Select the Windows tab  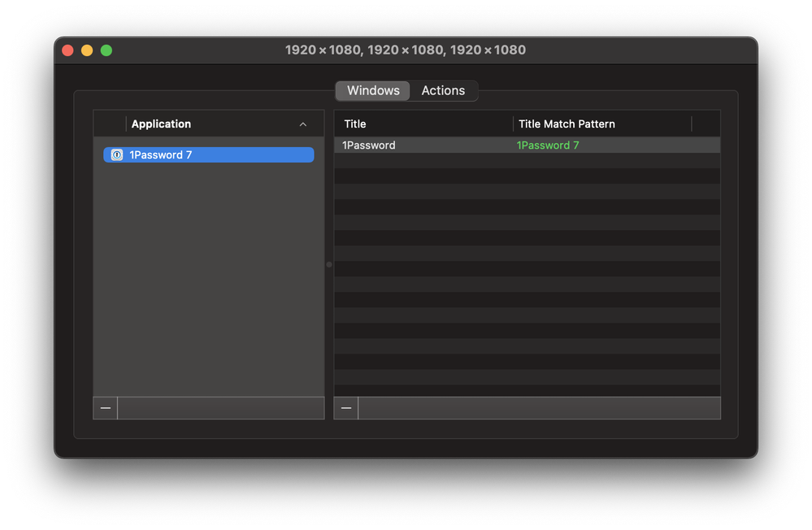373,90
